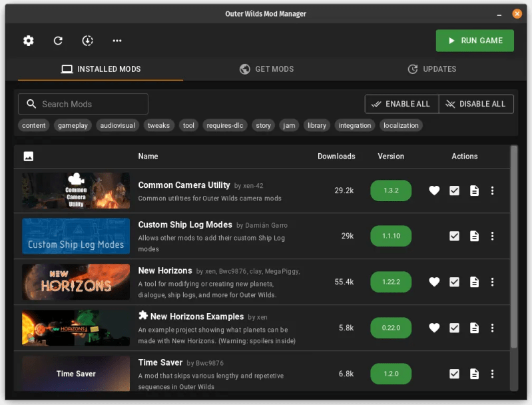
Task: Filter by the jam tag
Action: coord(289,125)
